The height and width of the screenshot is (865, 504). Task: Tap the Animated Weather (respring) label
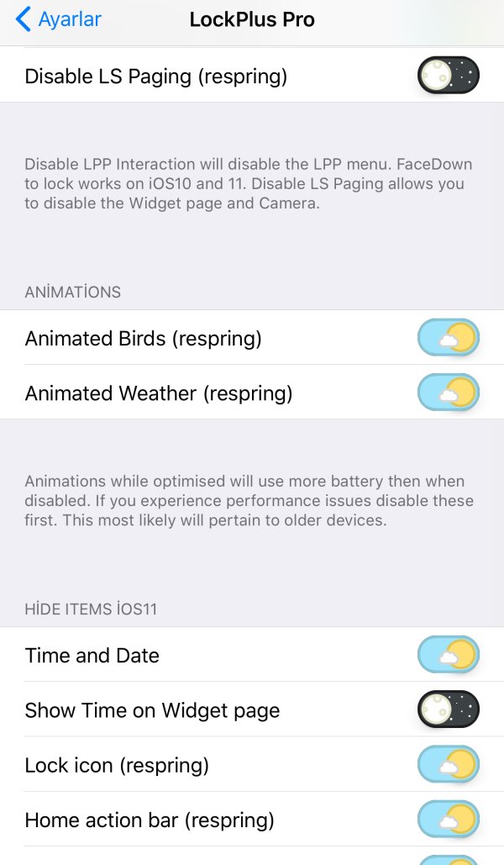pyautogui.click(x=159, y=393)
